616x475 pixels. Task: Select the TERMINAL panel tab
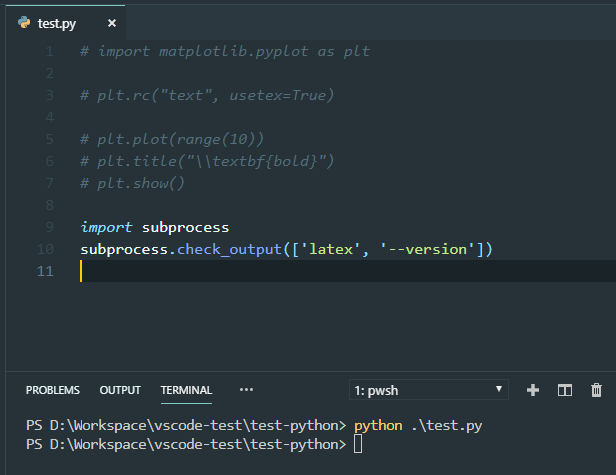tap(186, 390)
